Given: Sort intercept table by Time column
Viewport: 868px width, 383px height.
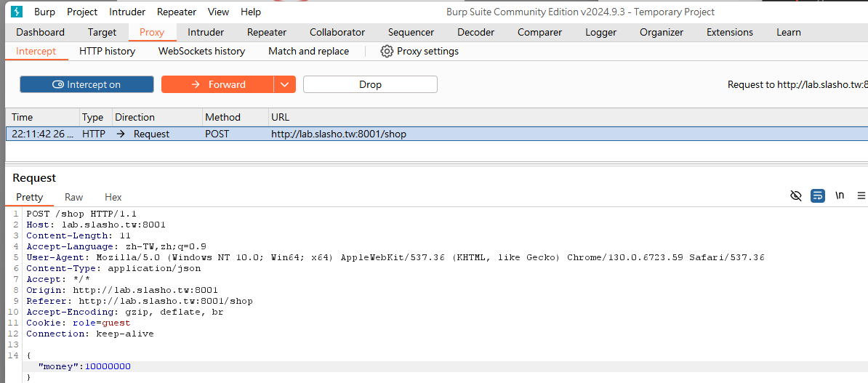Looking at the screenshot, I should pyautogui.click(x=43, y=117).
